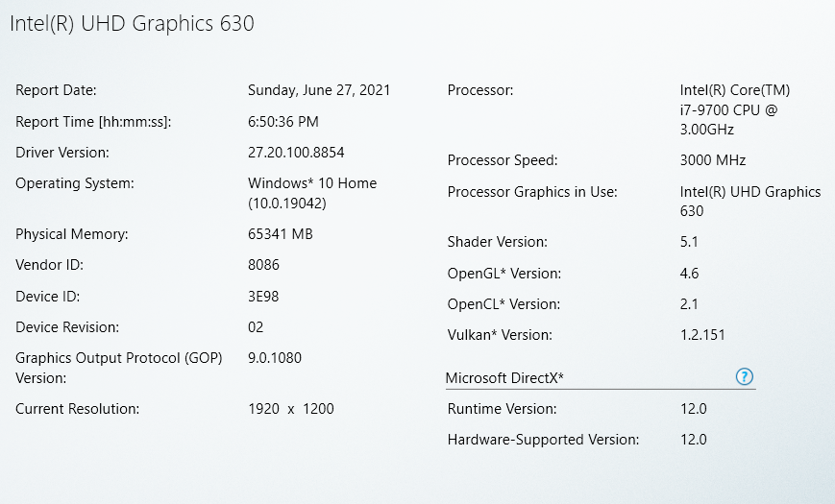The image size is (835, 504).
Task: Click the current resolution 1920 x 1200
Action: (x=291, y=409)
